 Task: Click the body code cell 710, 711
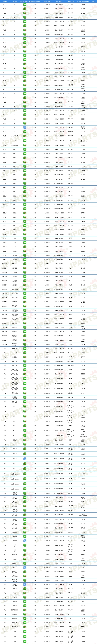70,145
